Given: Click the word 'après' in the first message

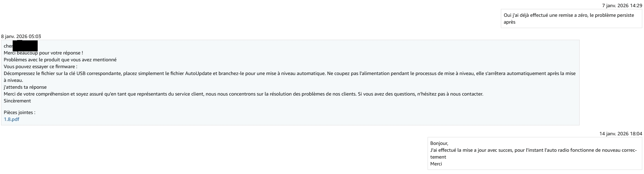Looking at the screenshot, I should 509,22.
